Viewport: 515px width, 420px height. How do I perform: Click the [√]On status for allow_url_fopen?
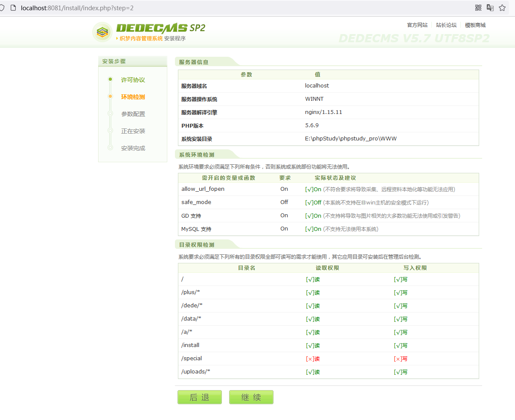pos(313,189)
